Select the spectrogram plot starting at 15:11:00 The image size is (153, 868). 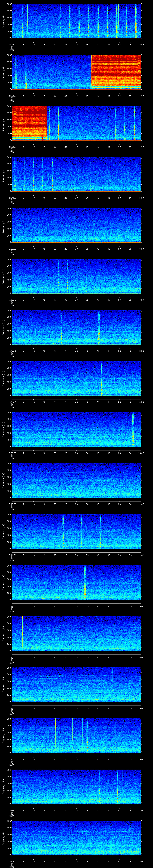click(x=77, y=531)
